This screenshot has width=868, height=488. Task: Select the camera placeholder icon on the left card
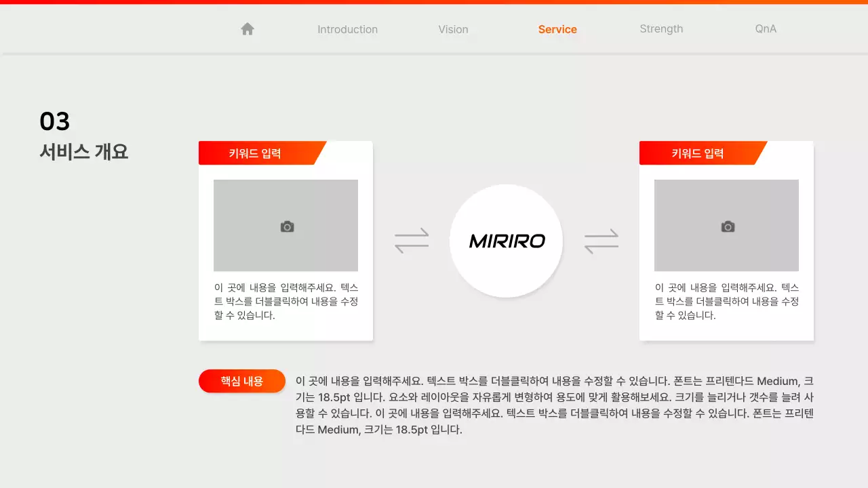285,226
